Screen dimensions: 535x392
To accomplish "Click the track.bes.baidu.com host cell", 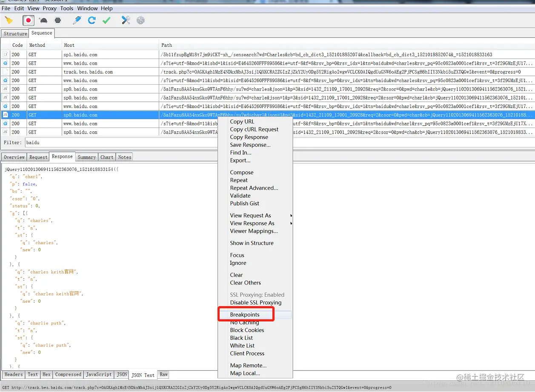I will [x=111, y=72].
